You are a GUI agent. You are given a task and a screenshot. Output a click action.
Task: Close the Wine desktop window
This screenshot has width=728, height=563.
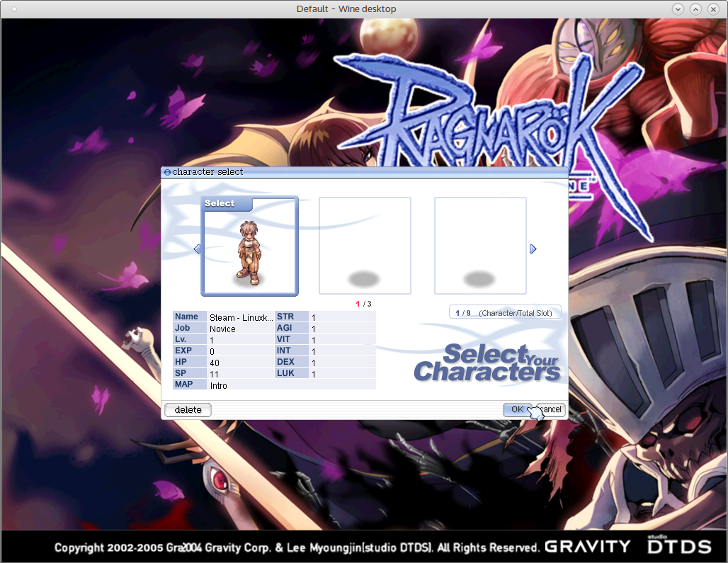coord(713,8)
